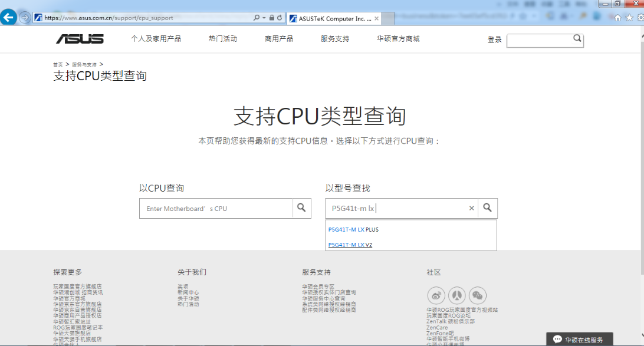Open 商用产品 menu
The height and width of the screenshot is (346, 644).
(x=279, y=38)
